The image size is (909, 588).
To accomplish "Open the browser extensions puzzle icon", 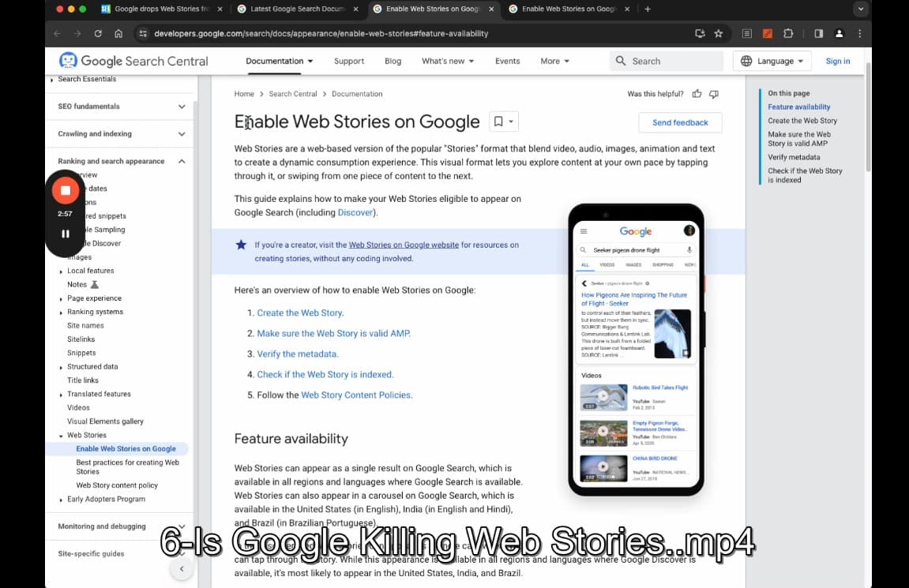I will [x=788, y=33].
